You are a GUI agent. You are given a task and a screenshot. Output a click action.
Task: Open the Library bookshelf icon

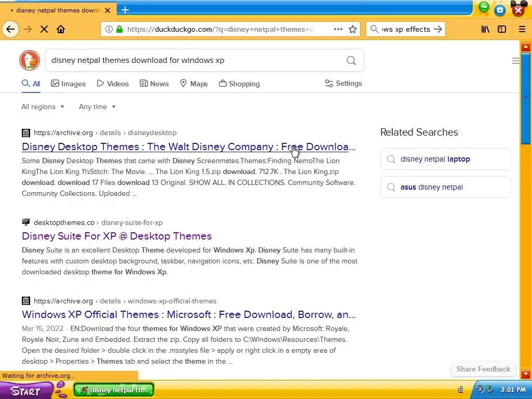click(486, 29)
